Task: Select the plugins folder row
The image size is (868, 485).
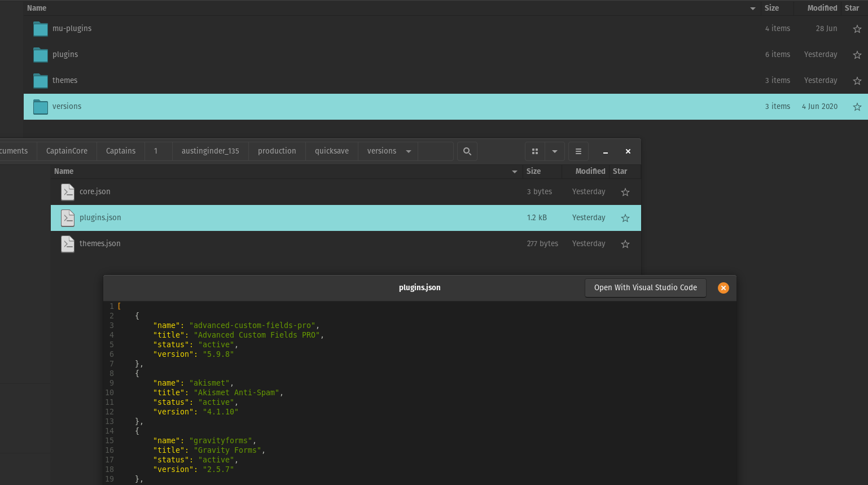Action: (446, 55)
